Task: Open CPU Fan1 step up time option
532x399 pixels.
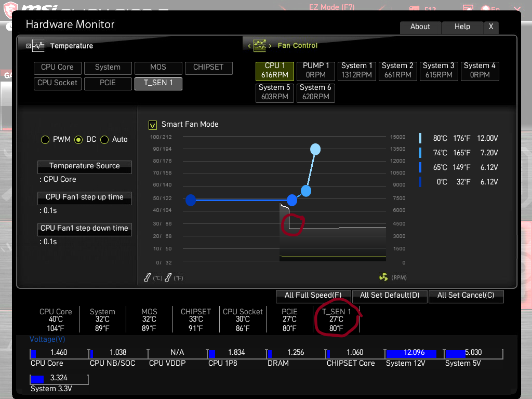Action: click(x=85, y=198)
